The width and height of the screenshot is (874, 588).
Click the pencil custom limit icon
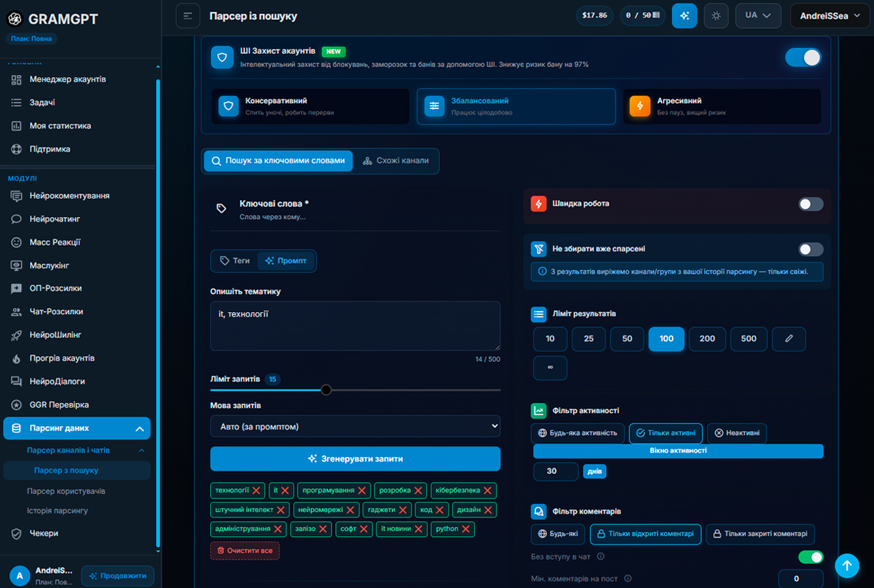pos(789,339)
